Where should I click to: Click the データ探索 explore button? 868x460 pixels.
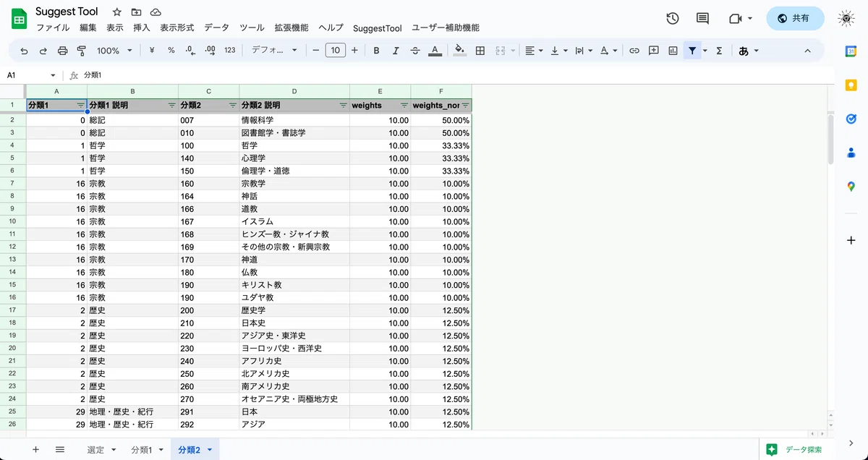click(x=795, y=450)
